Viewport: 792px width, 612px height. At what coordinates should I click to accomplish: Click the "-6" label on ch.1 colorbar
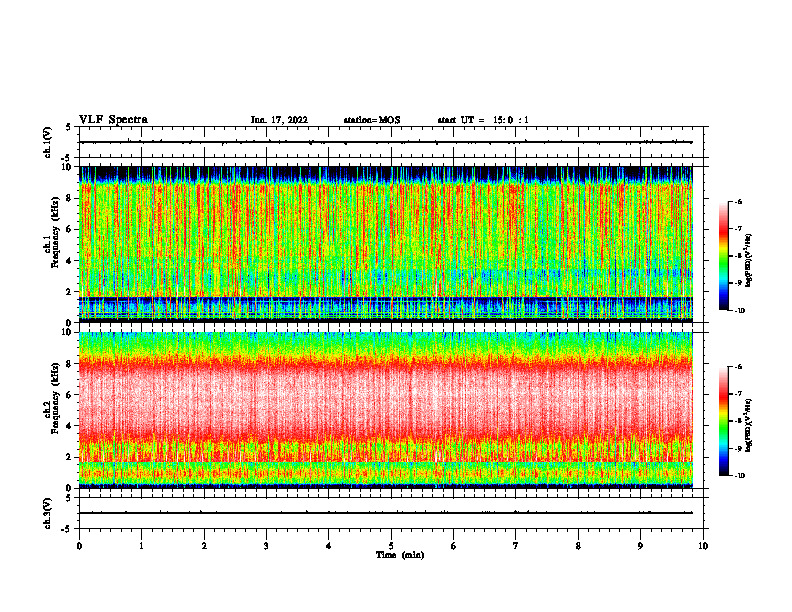click(738, 202)
